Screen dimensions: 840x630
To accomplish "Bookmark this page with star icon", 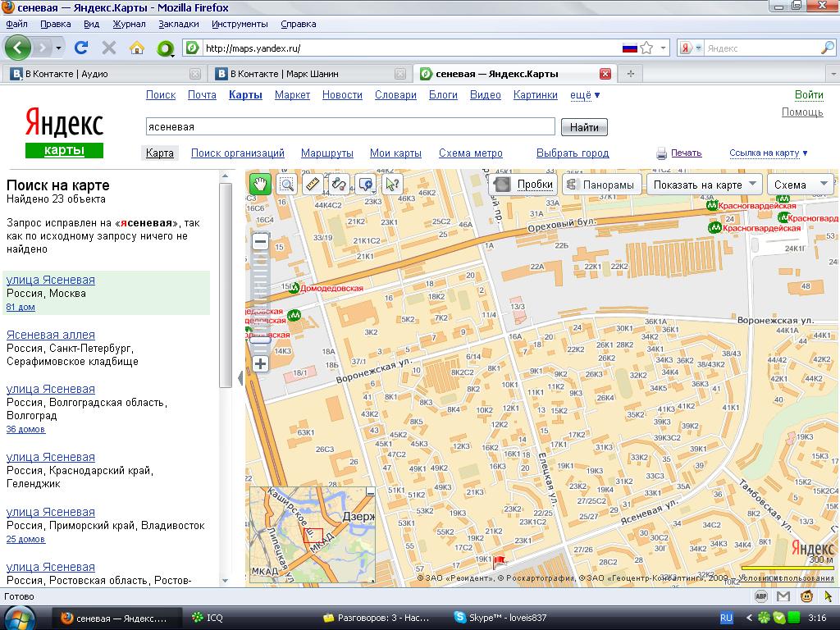I will (646, 48).
